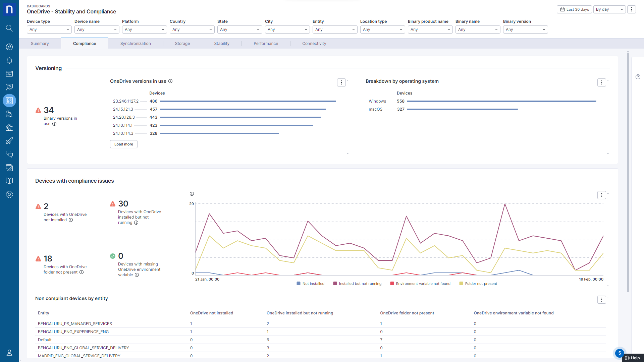Open the checklist edit icon in sidebar
Viewport: 644px width, 362px height.
coord(9,168)
